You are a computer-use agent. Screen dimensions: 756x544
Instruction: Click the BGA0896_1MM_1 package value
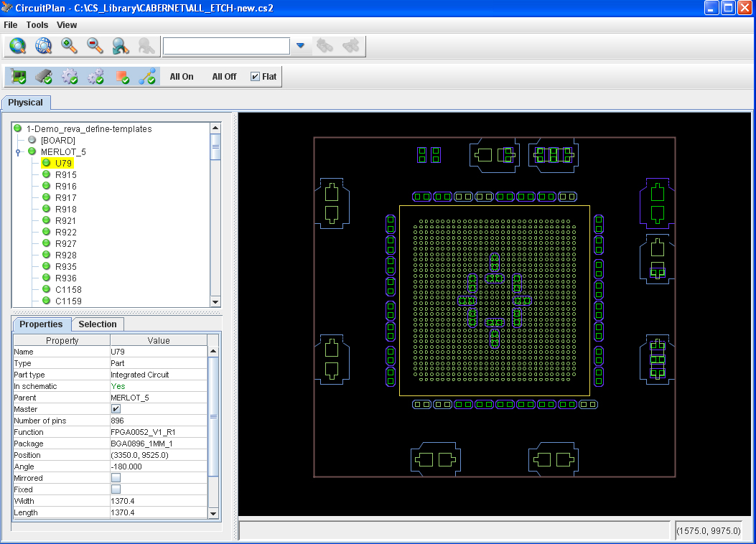(141, 444)
